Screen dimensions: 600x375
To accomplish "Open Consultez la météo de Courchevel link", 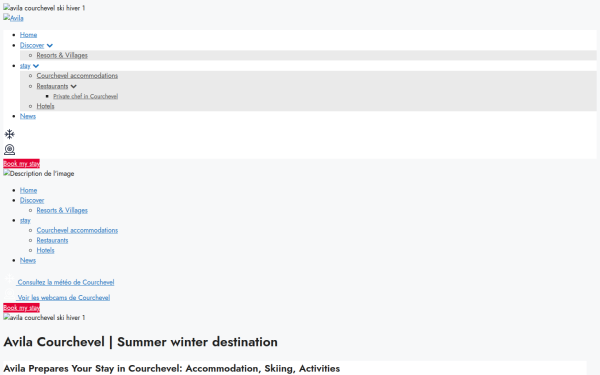I will 66,282.
